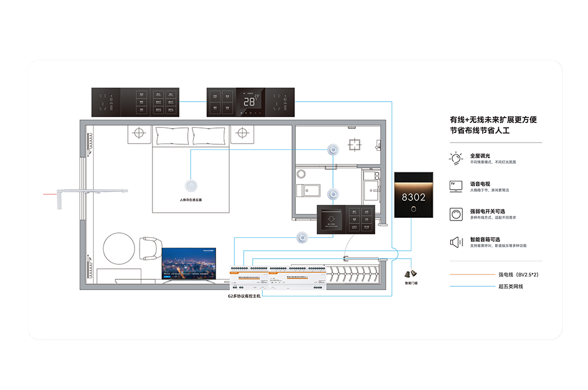Click the right pillow on the bed

tap(209, 135)
